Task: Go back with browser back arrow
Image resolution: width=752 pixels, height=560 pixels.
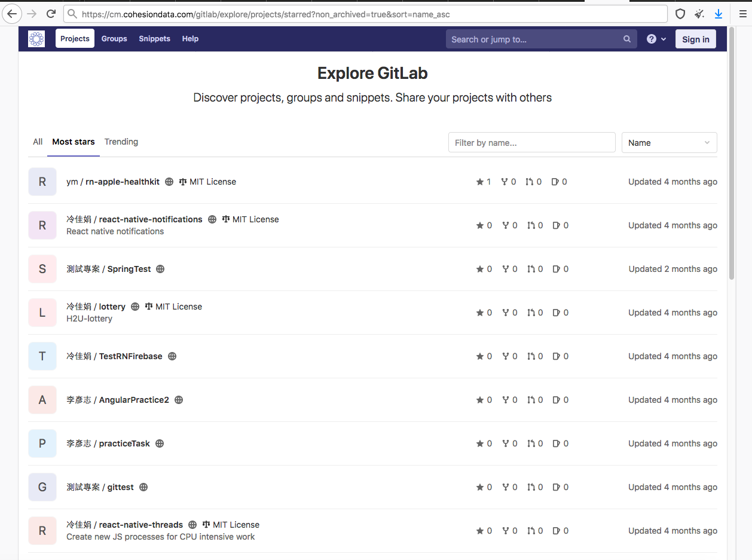Action: (12, 14)
